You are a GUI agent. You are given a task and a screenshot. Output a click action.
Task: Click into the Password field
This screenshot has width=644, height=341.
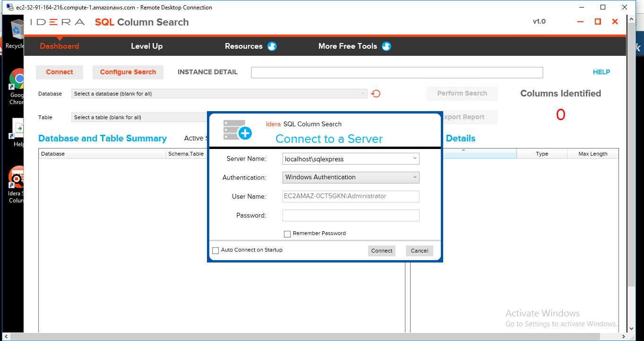click(x=351, y=216)
